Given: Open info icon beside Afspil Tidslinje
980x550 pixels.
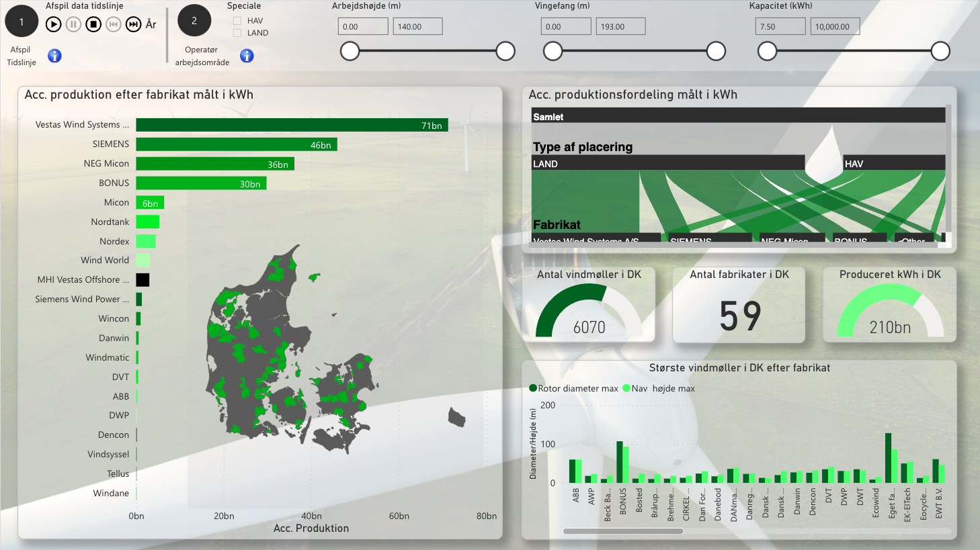Looking at the screenshot, I should coord(55,56).
